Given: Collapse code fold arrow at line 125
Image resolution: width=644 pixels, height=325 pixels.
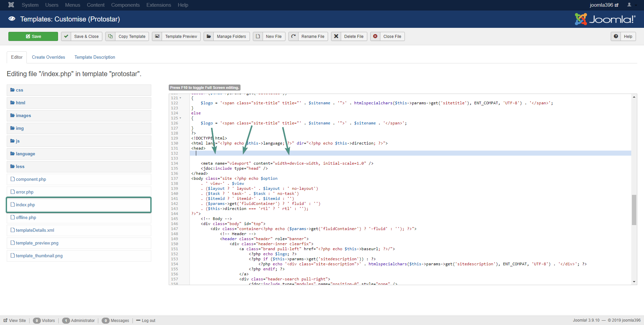Looking at the screenshot, I should 180,118.
